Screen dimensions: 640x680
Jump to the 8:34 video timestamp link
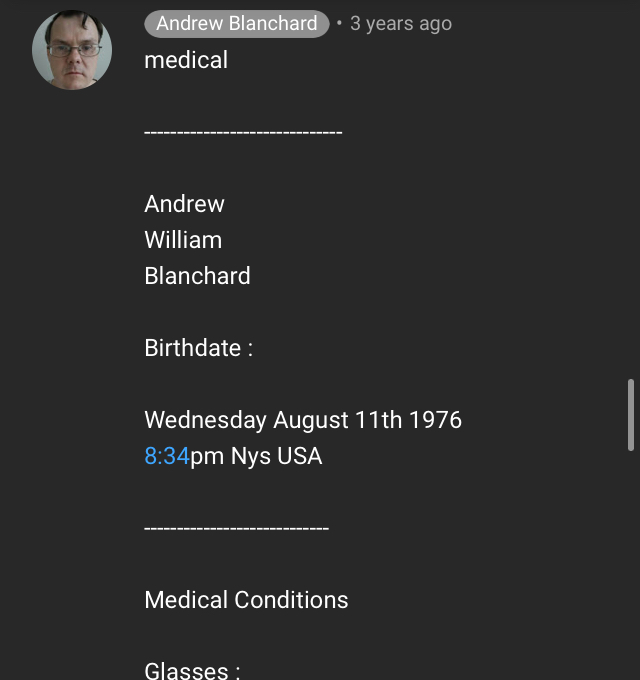click(167, 456)
